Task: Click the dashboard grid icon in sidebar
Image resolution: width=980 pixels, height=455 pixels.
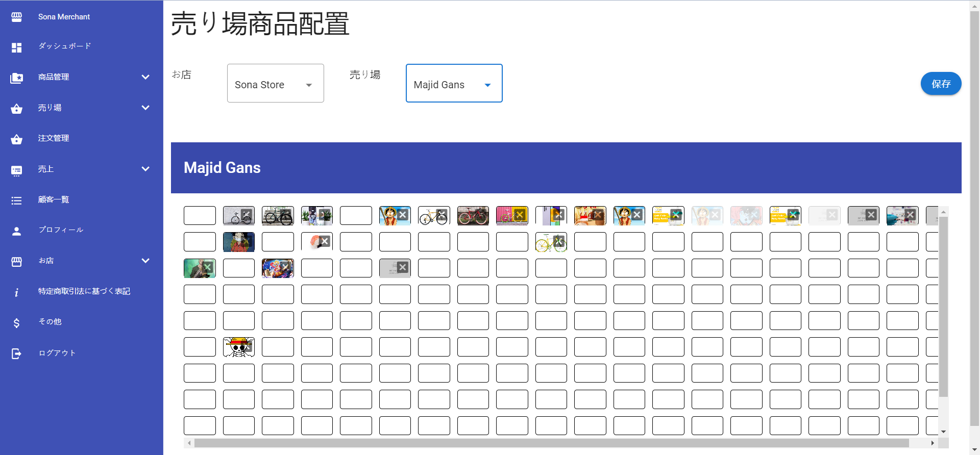Action: [16, 47]
